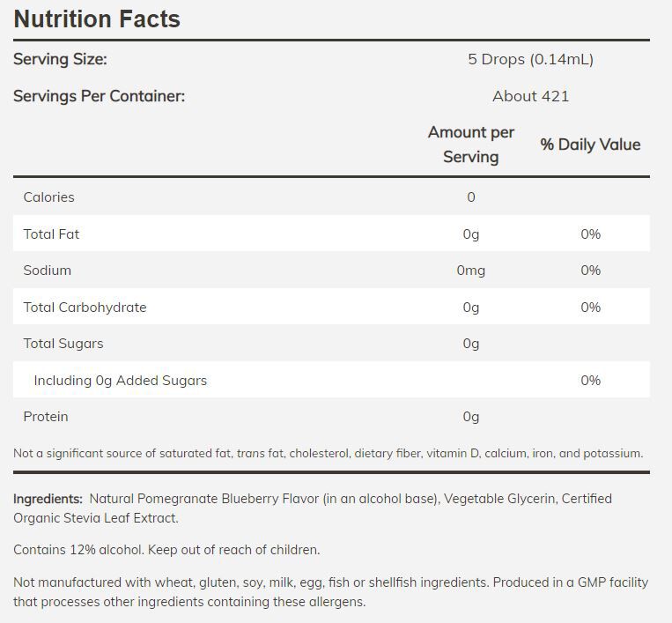Viewport: 672px width, 623px height.
Task: Click the allergen statement about GMP facility
Action: 330,592
